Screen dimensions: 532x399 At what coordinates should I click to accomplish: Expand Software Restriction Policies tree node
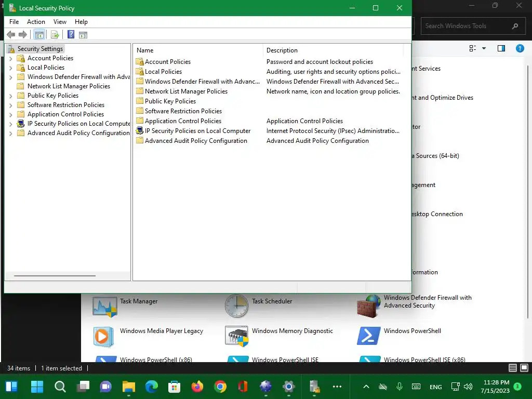pos(10,105)
